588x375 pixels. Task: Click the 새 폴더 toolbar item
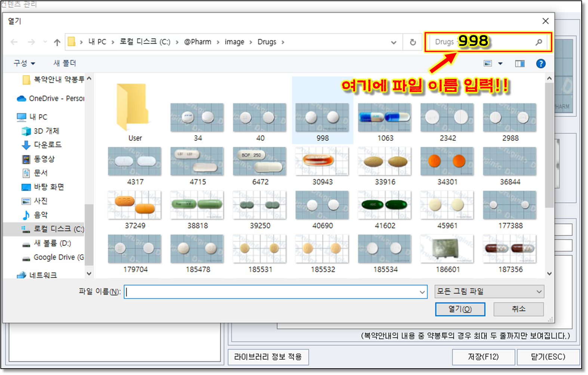[x=65, y=63]
